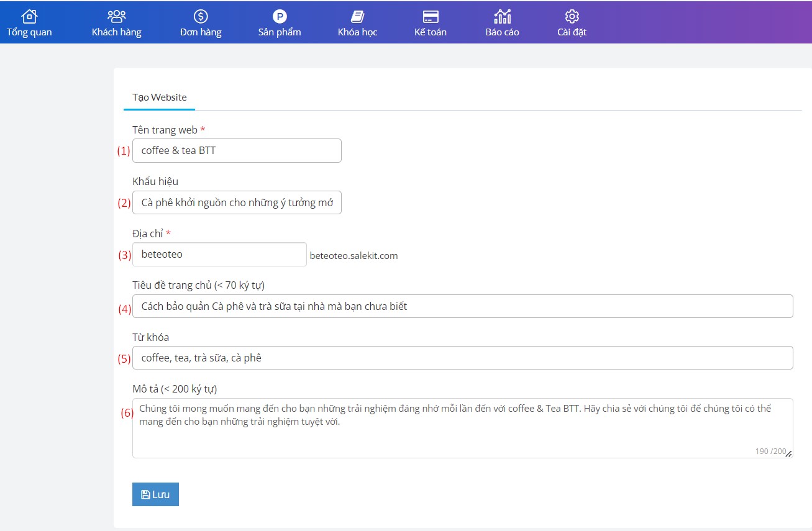Open the Sản phẩm icon
Viewport: 812px width, 531px height.
(280, 16)
